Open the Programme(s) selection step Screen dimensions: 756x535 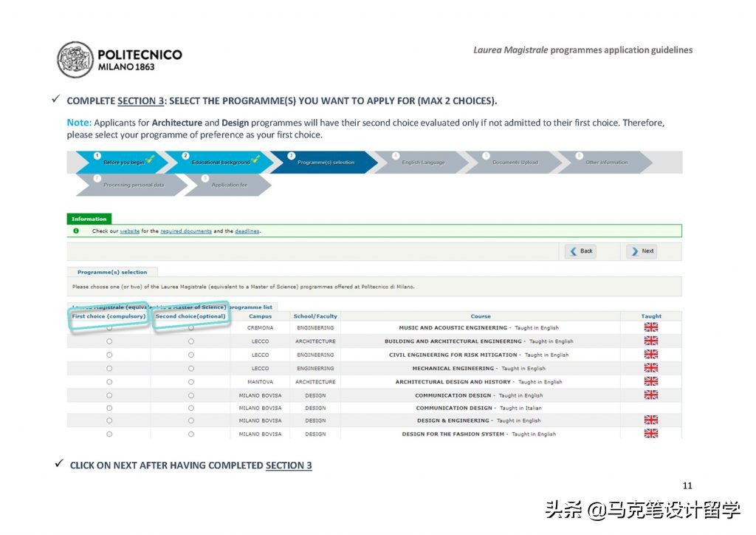click(x=326, y=162)
